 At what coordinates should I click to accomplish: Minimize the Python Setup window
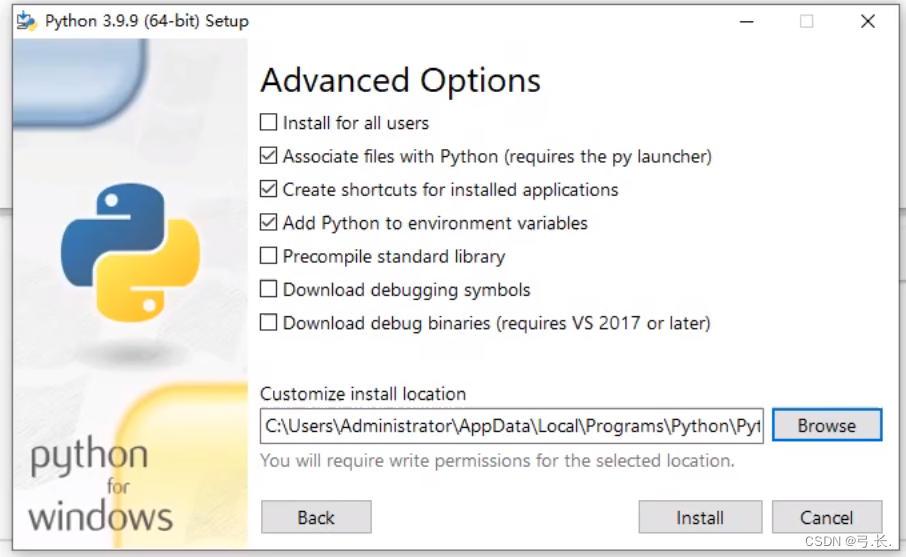click(x=747, y=21)
